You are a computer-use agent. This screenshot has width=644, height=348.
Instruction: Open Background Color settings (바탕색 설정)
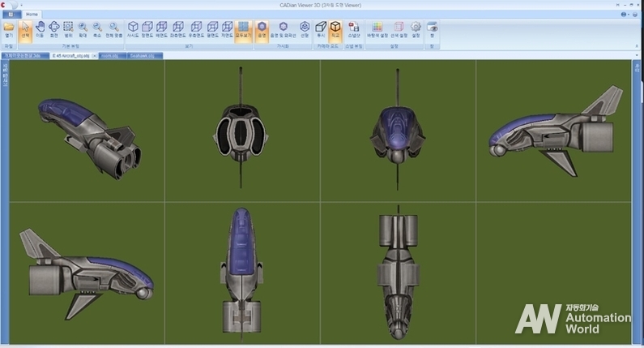point(377,30)
